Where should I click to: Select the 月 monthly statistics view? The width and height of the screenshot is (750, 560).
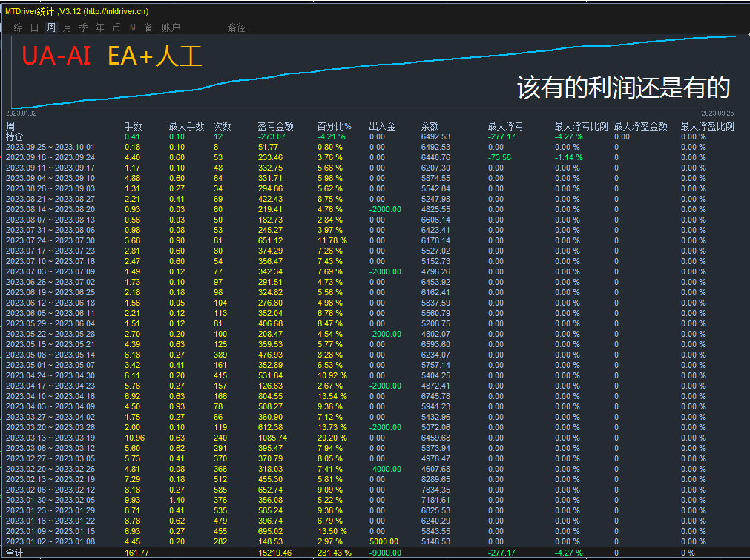coord(67,27)
